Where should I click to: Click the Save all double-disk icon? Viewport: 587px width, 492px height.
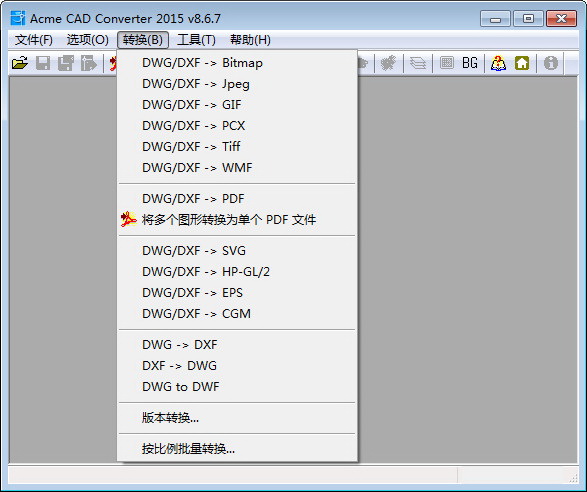(x=66, y=63)
